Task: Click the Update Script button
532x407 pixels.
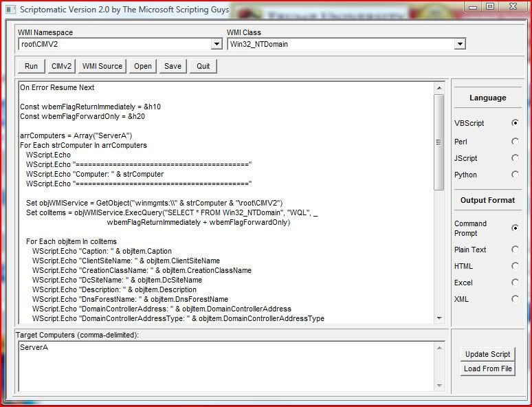Action: click(x=487, y=354)
